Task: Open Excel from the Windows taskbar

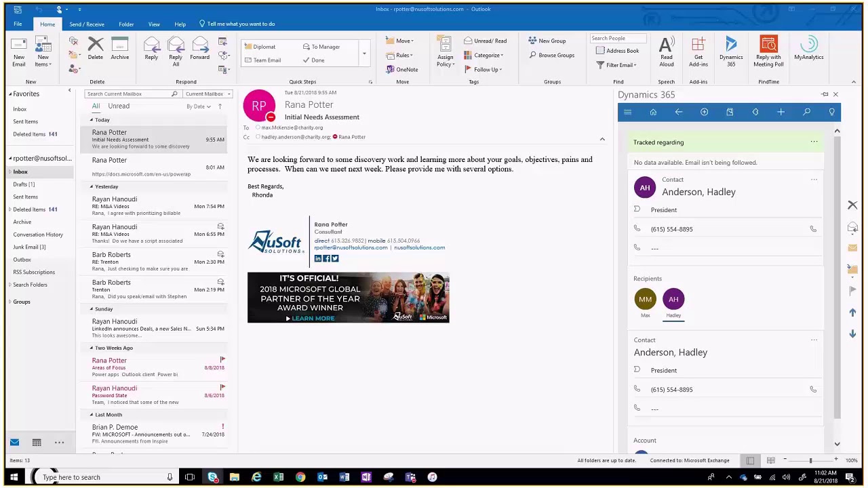Action: pos(278,477)
